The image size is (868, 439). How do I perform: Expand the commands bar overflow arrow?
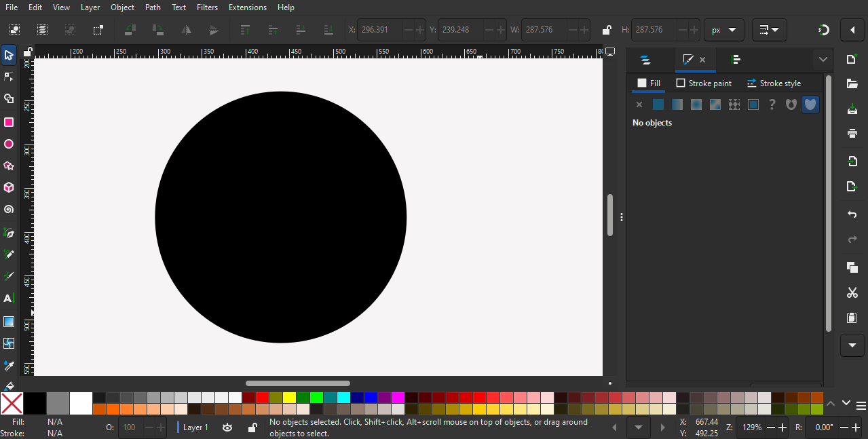852,345
